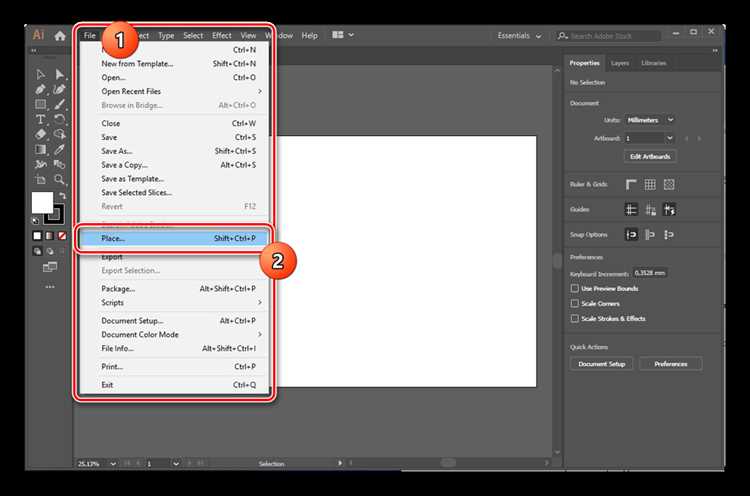
Task: Select the Direct Selection tool
Action: tap(59, 74)
